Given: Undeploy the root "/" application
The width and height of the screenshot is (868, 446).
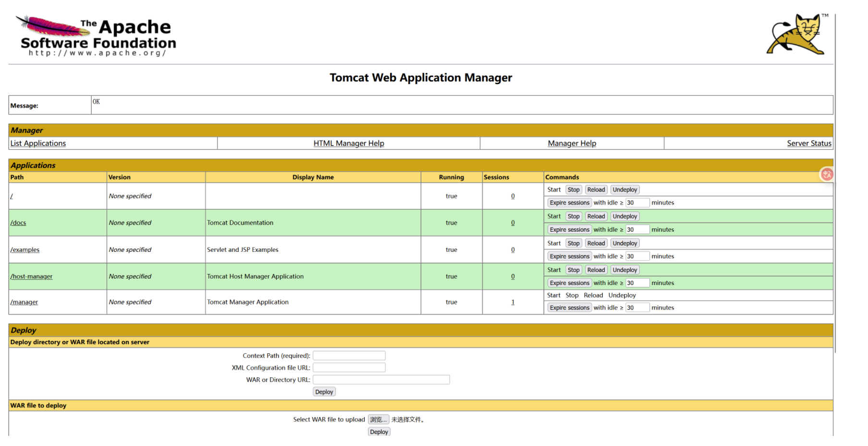Looking at the screenshot, I should tap(625, 190).
